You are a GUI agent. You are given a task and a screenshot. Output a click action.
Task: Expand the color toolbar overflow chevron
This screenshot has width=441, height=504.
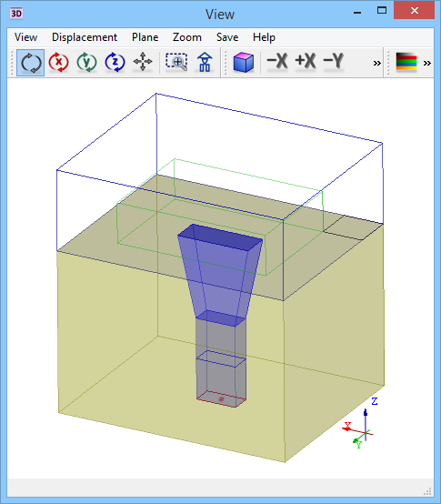tap(426, 63)
